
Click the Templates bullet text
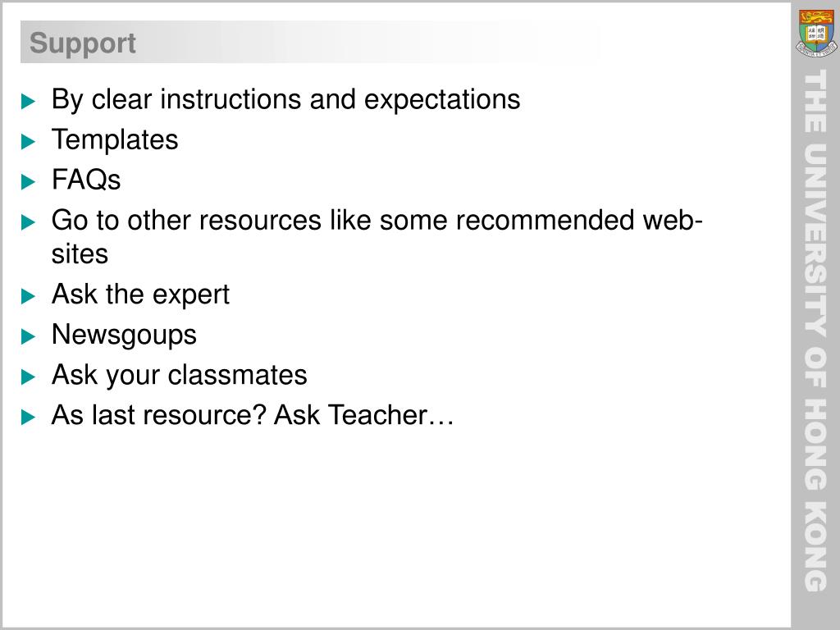[x=115, y=140]
